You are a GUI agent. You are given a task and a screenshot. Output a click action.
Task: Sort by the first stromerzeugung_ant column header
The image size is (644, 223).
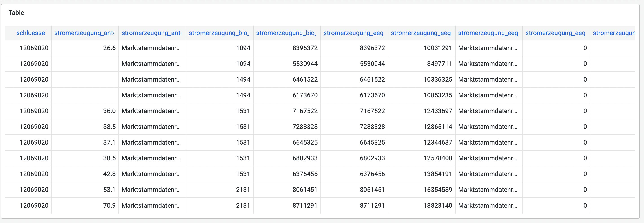[x=84, y=33]
